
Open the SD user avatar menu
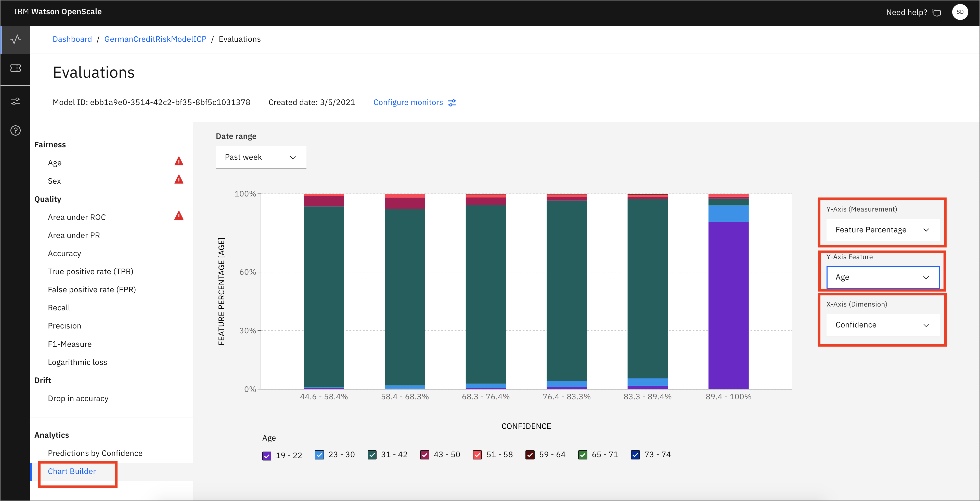960,12
